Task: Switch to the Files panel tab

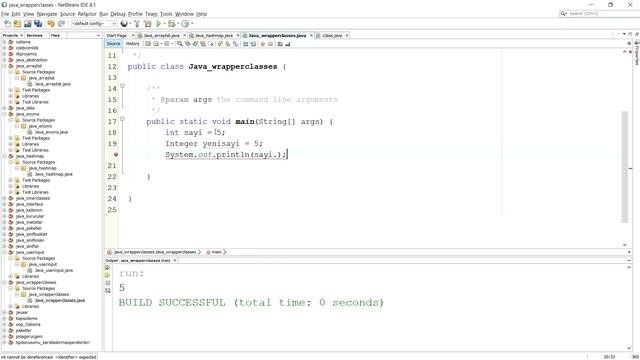Action: (x=56, y=36)
